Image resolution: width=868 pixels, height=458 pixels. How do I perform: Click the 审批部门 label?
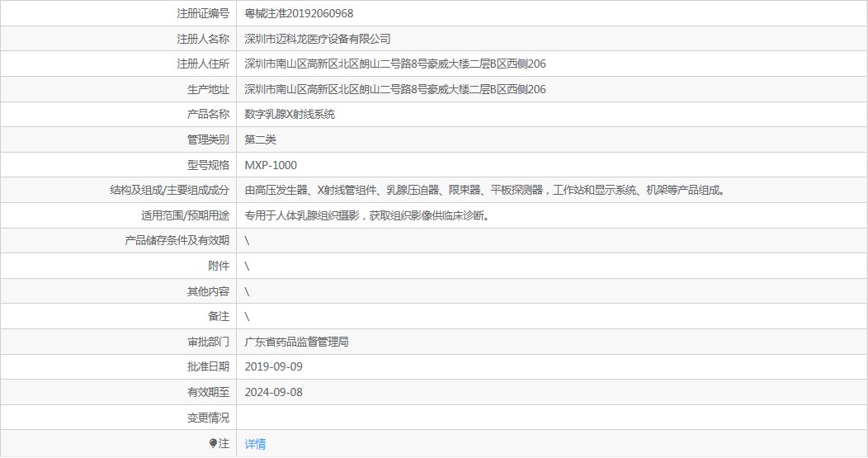[208, 342]
